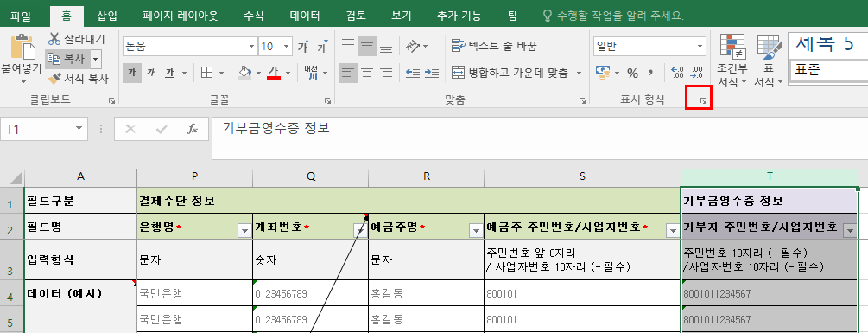Image resolution: width=868 pixels, height=333 pixels.
Task: Switch to Formulas (수식) tab
Action: point(253,16)
